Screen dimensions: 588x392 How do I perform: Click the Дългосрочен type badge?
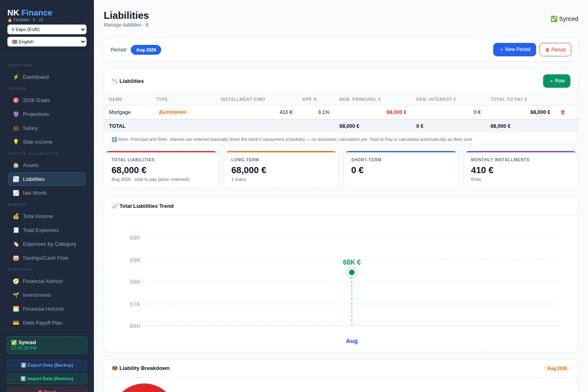pyautogui.click(x=172, y=112)
